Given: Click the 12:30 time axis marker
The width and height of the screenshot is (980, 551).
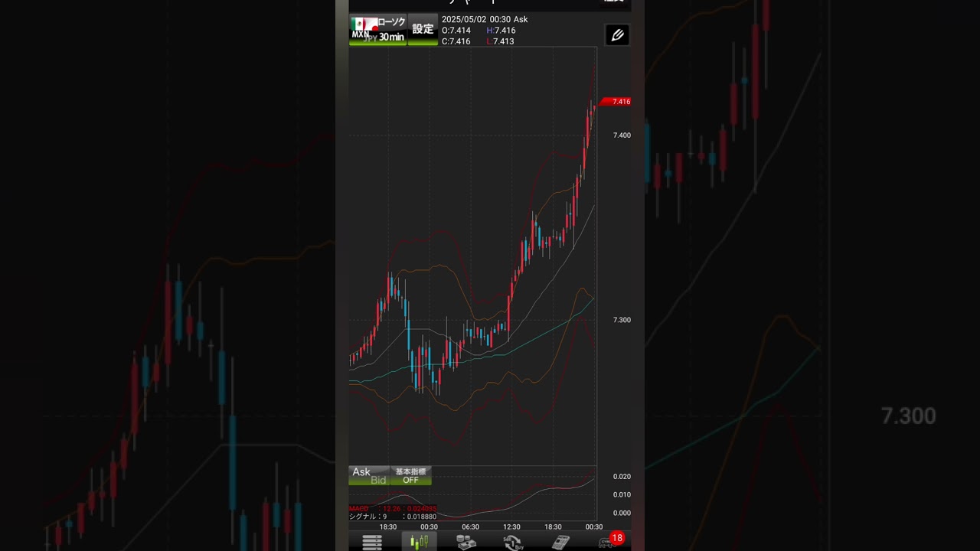Looking at the screenshot, I should (511, 527).
